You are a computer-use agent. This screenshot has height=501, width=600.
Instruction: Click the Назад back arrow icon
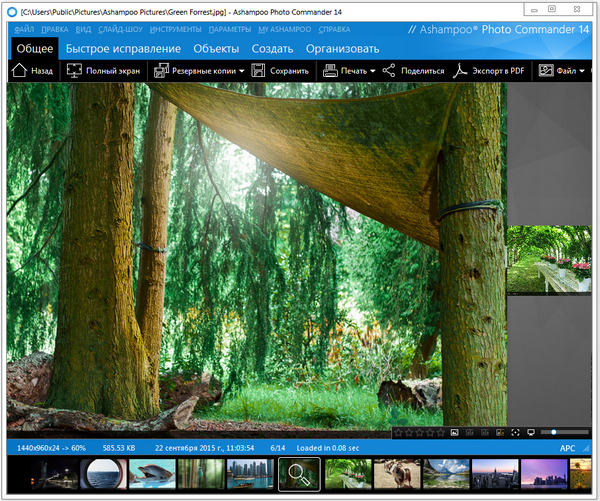coord(19,71)
